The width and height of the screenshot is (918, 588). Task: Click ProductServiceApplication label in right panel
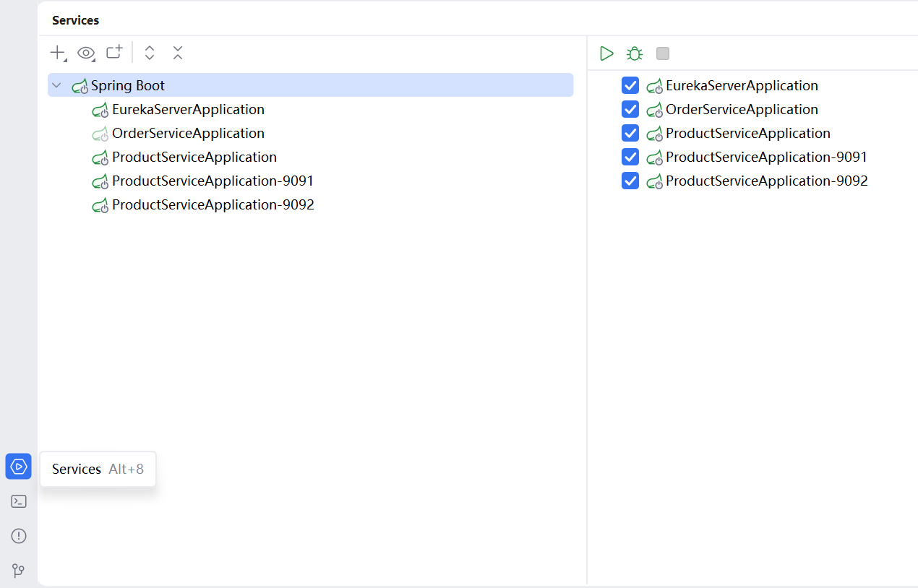748,133
